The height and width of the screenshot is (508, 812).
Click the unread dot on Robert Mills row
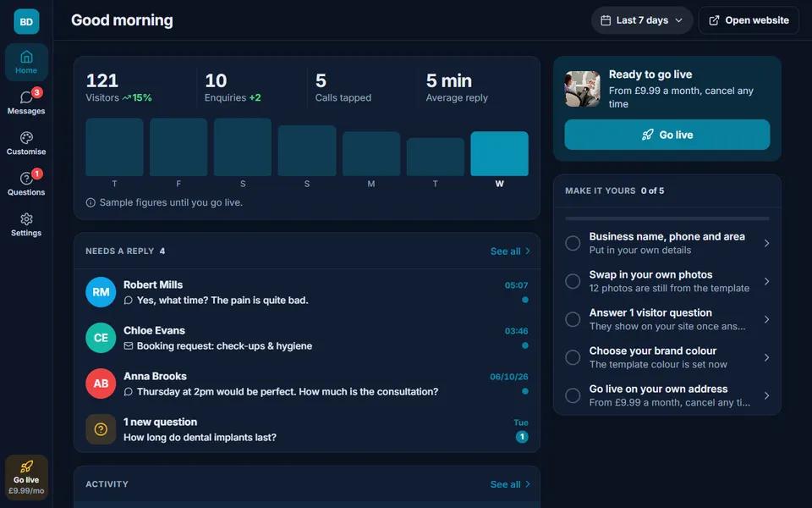(x=525, y=300)
